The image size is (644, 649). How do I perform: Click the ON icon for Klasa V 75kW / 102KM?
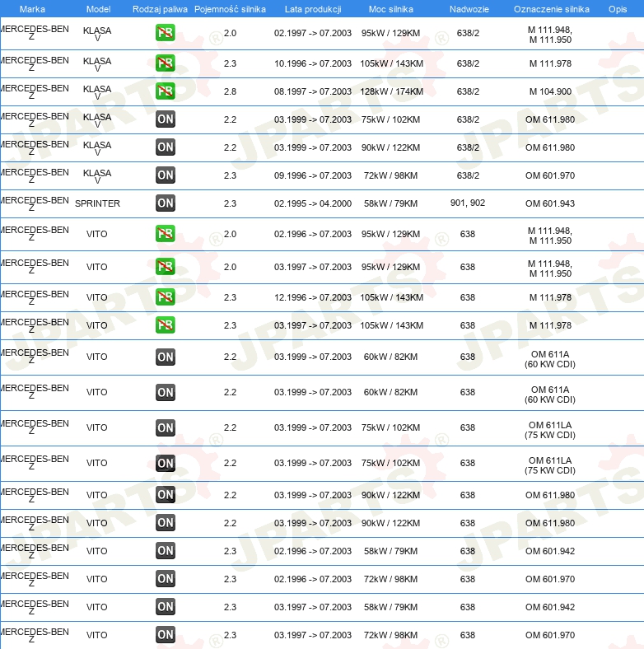point(166,119)
